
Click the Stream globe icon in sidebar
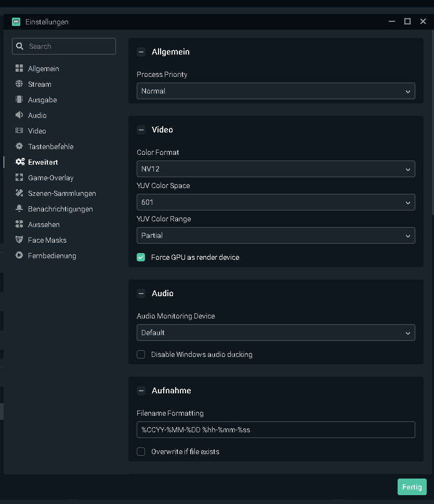19,84
